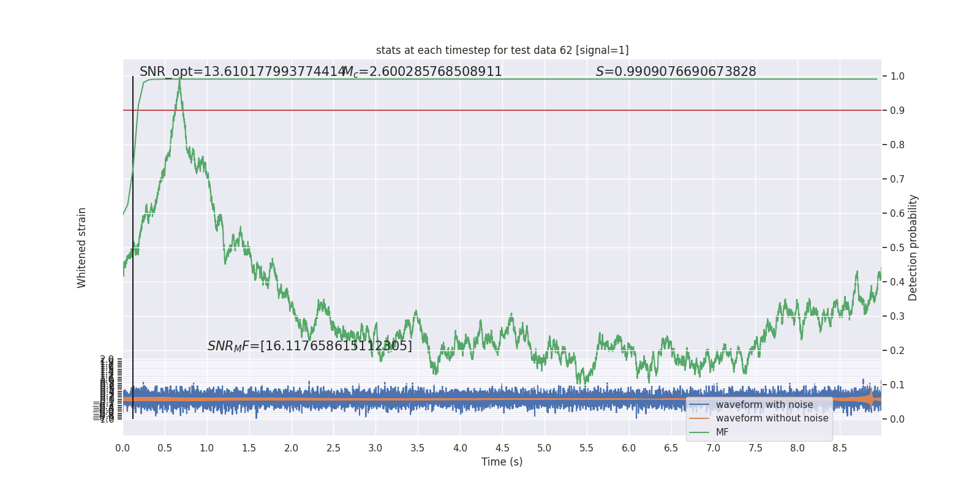
Task: Click legend entry 'waveform without noise'
Action: coord(772,418)
